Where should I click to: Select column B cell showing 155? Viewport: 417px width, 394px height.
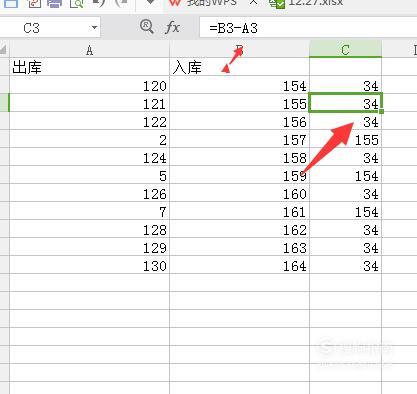(239, 103)
